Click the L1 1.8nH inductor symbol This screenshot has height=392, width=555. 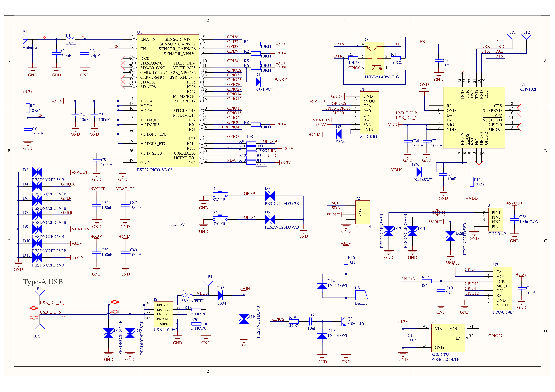click(71, 38)
